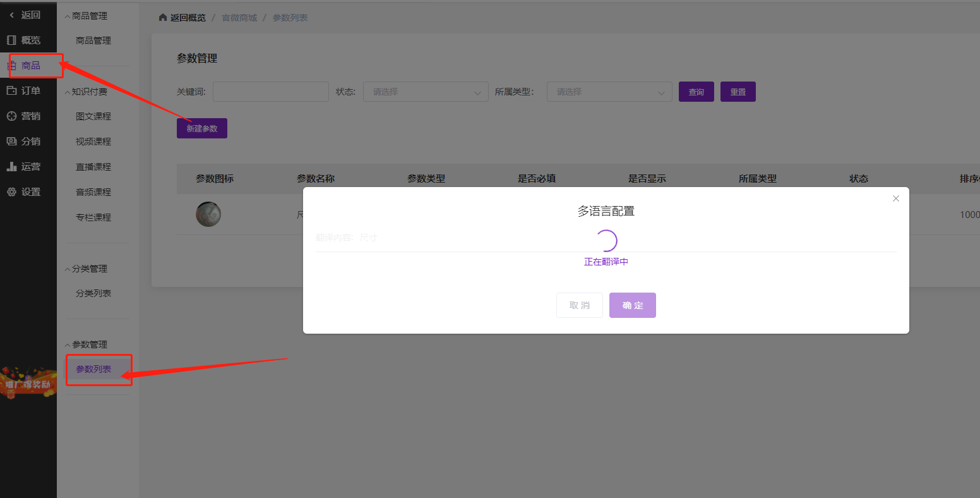Click the back arrow next to 返回
This screenshot has height=498, width=980.
click(11, 15)
